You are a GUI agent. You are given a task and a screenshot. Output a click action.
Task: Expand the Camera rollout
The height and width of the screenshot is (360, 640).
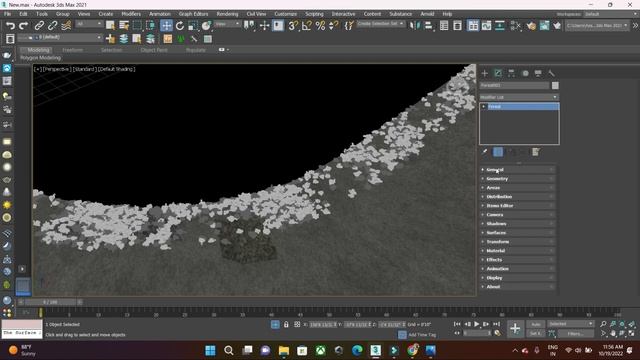518,215
